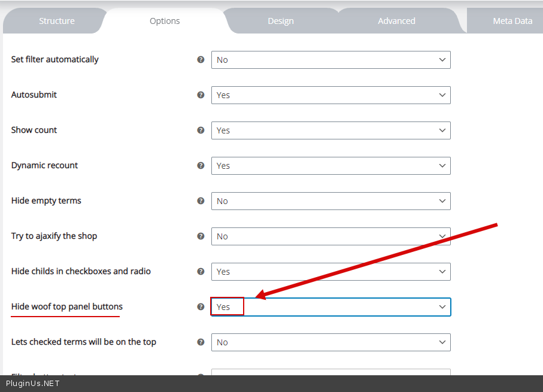Go to the Meta Data tab
Screen dimensions: 543x392
point(512,21)
